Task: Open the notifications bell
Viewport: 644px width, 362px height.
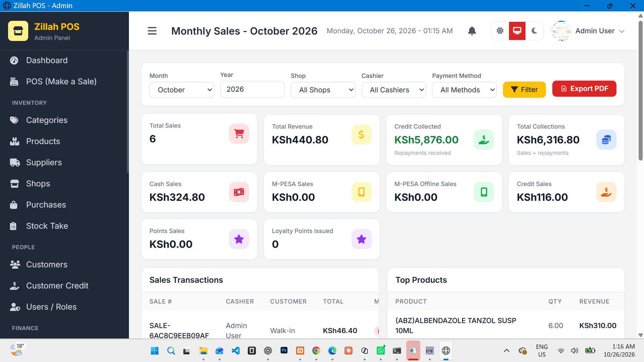Action: pyautogui.click(x=472, y=31)
